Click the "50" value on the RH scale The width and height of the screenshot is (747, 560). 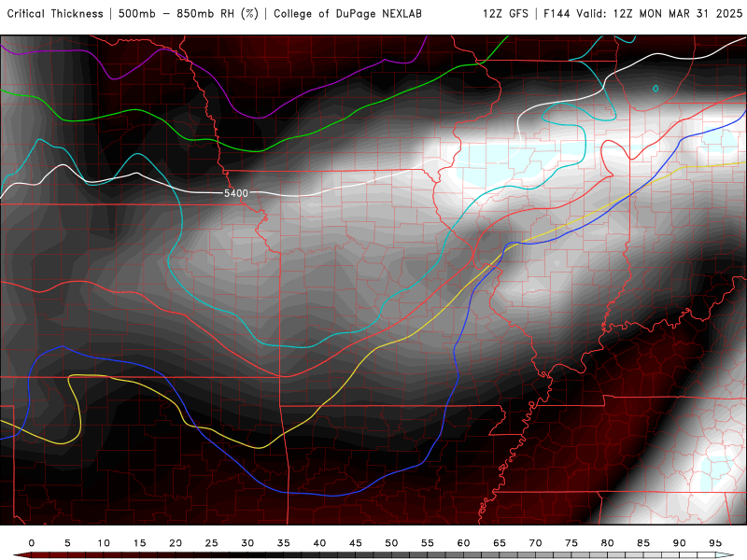(391, 543)
